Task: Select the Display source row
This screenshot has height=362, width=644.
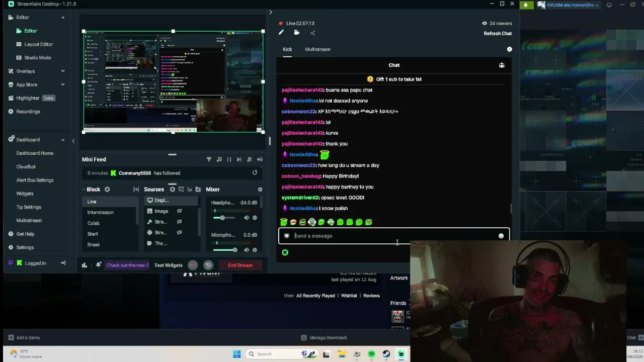Action: tap(171, 200)
